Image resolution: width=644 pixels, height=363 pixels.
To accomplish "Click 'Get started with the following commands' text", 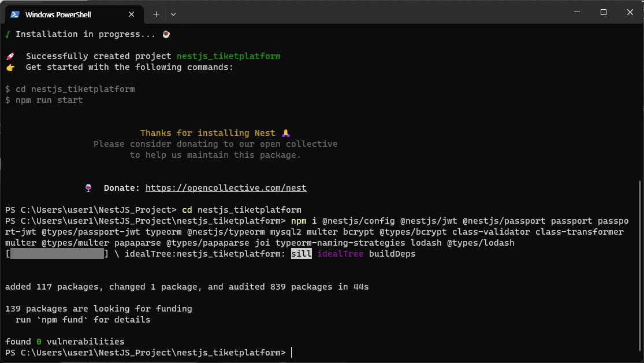I will [x=129, y=68].
